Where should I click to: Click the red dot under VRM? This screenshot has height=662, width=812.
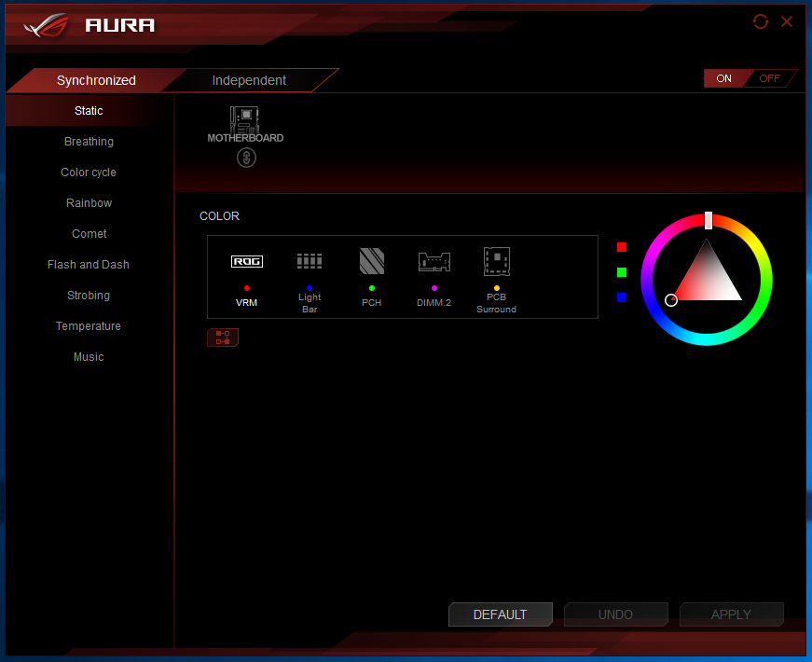pyautogui.click(x=247, y=288)
